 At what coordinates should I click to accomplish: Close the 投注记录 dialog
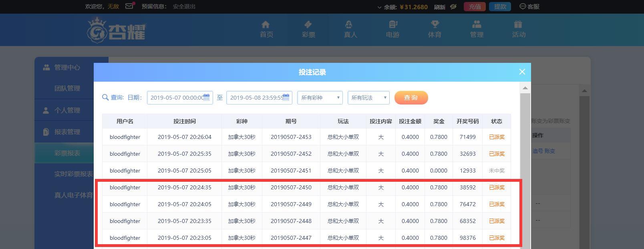point(522,72)
